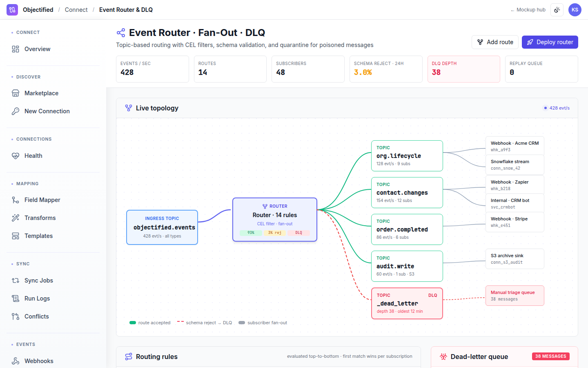Click the 93% accepted chip in Router
Image resolution: width=588 pixels, height=368 pixels.
tap(251, 233)
